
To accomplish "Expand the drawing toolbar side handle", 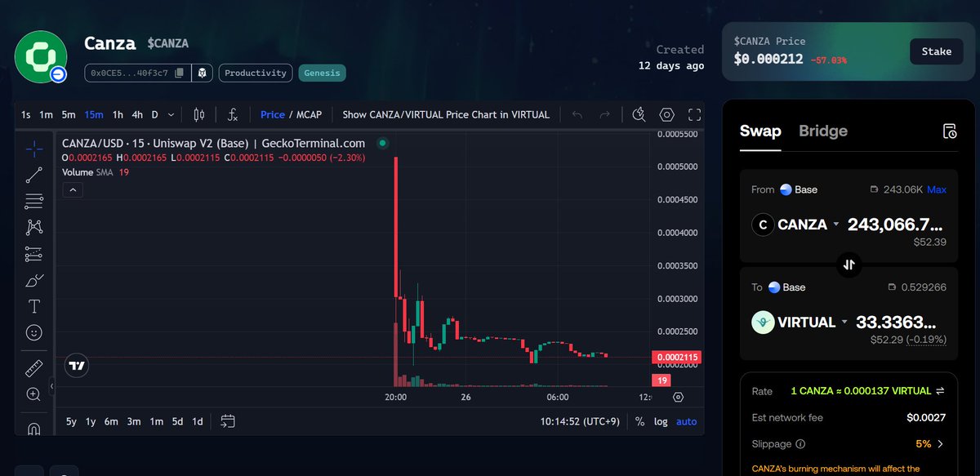I will [x=51, y=385].
